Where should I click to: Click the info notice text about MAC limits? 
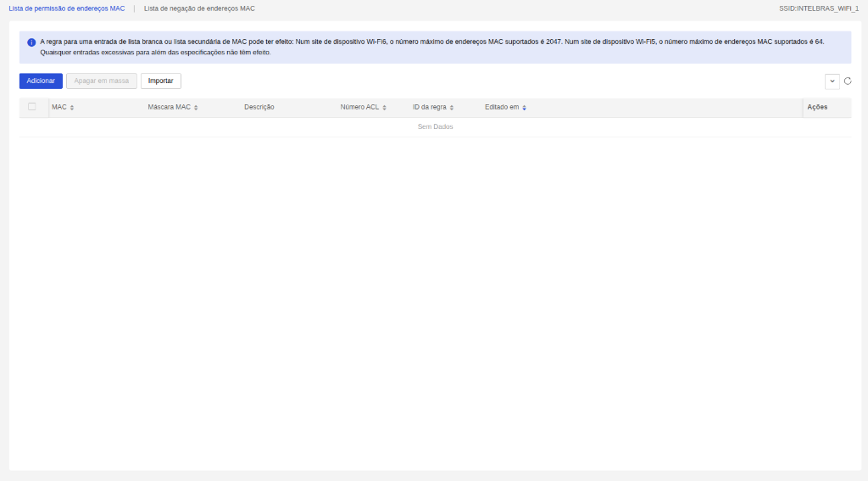(431, 48)
